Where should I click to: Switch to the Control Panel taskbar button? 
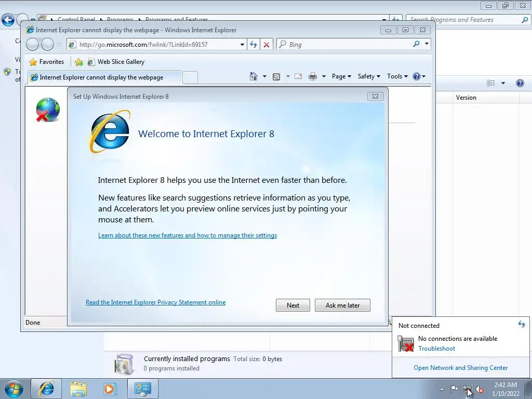[x=142, y=389]
